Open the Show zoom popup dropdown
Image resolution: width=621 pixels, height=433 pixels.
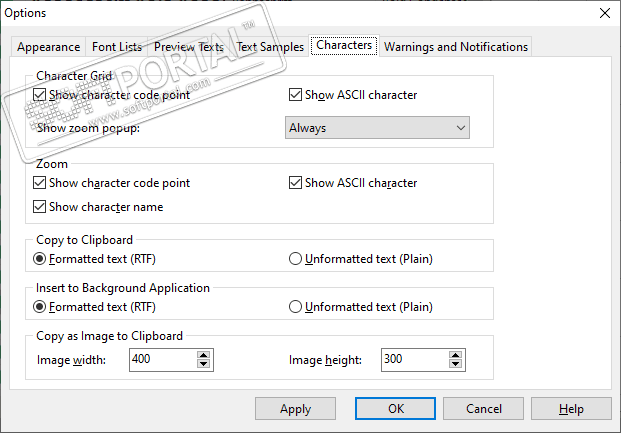pyautogui.click(x=376, y=128)
